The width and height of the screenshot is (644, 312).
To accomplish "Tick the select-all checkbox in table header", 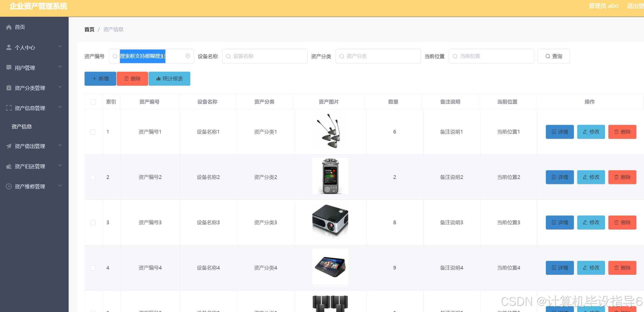I will tap(93, 102).
